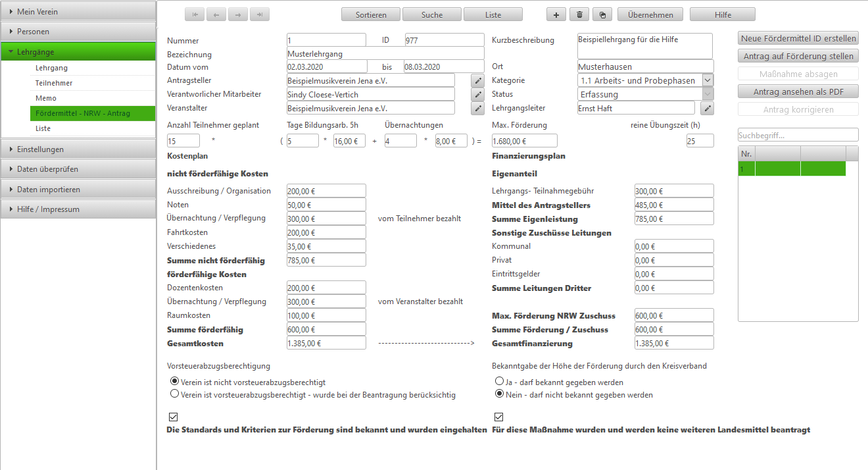Edit the Antragsteller with pencil icon
The width and height of the screenshot is (868, 470).
coord(478,80)
